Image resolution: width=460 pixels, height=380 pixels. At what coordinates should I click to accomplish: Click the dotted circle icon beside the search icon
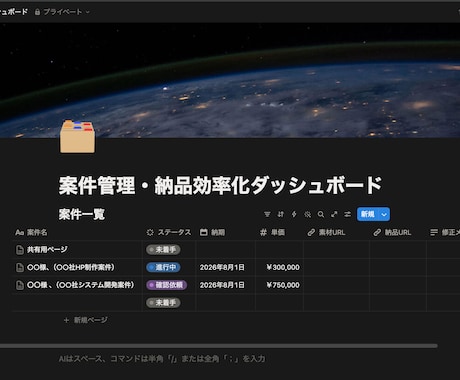(x=307, y=214)
